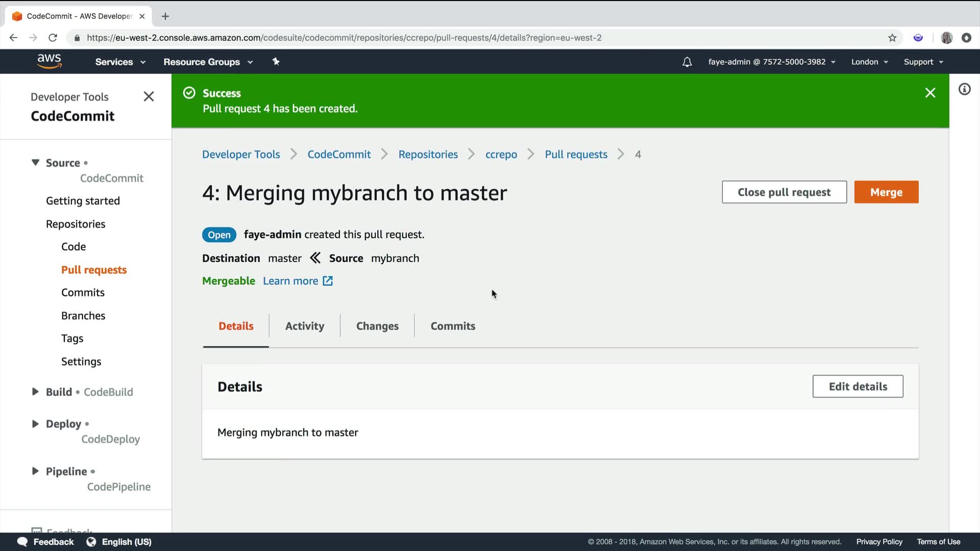Collapse the Source CodeCommit section
Image resolution: width=980 pixels, height=551 pixels.
(x=35, y=162)
